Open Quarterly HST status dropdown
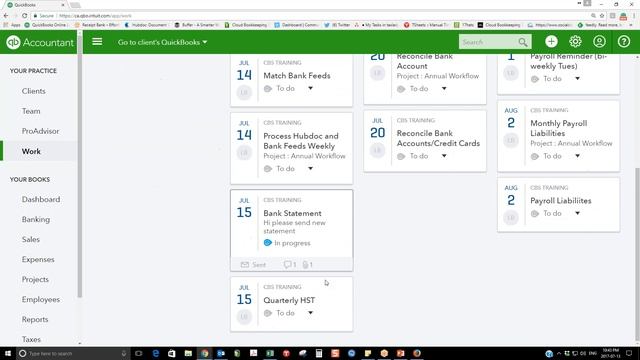This screenshot has height=360, width=640. [x=310, y=313]
